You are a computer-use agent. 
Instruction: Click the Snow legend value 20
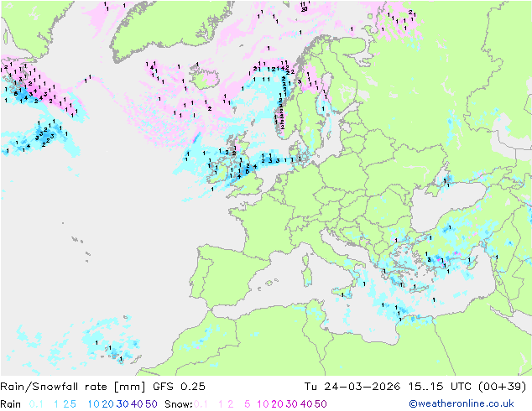tap(277, 404)
